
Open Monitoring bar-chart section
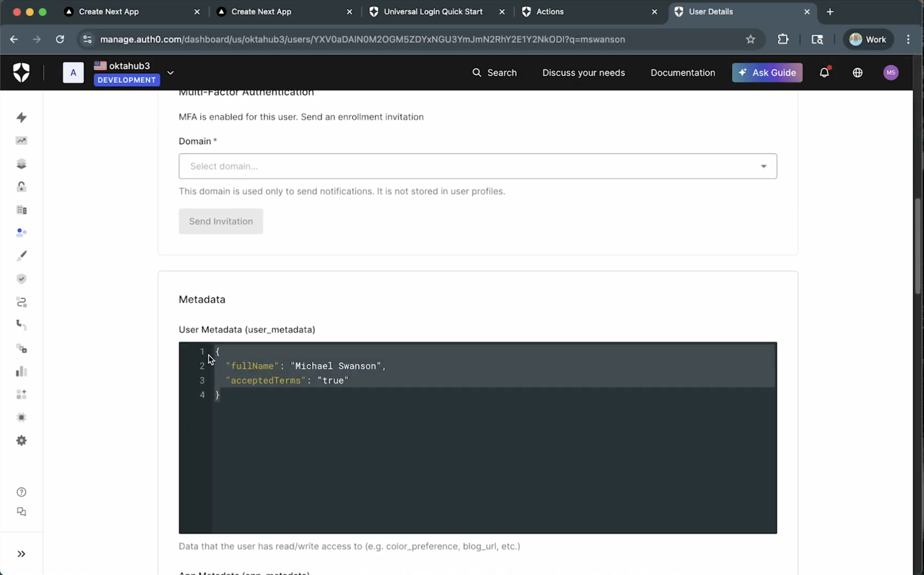coord(21,372)
